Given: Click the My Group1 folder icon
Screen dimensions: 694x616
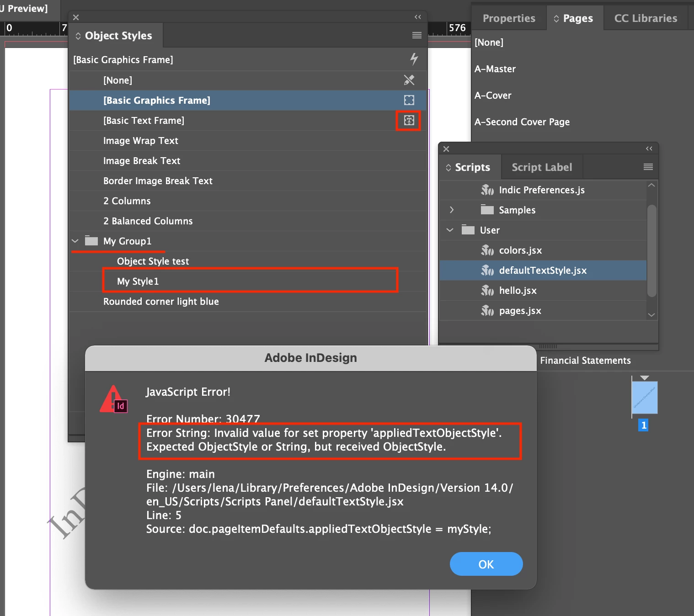Looking at the screenshot, I should click(91, 241).
